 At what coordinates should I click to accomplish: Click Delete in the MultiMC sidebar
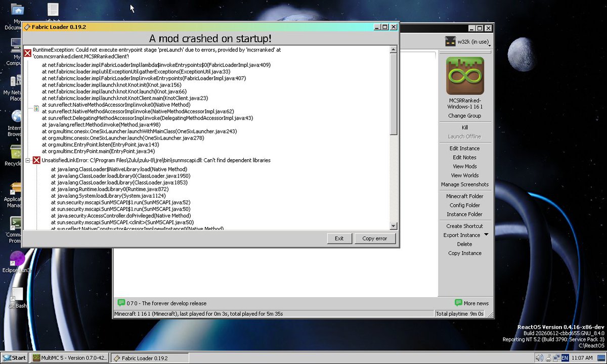464,244
